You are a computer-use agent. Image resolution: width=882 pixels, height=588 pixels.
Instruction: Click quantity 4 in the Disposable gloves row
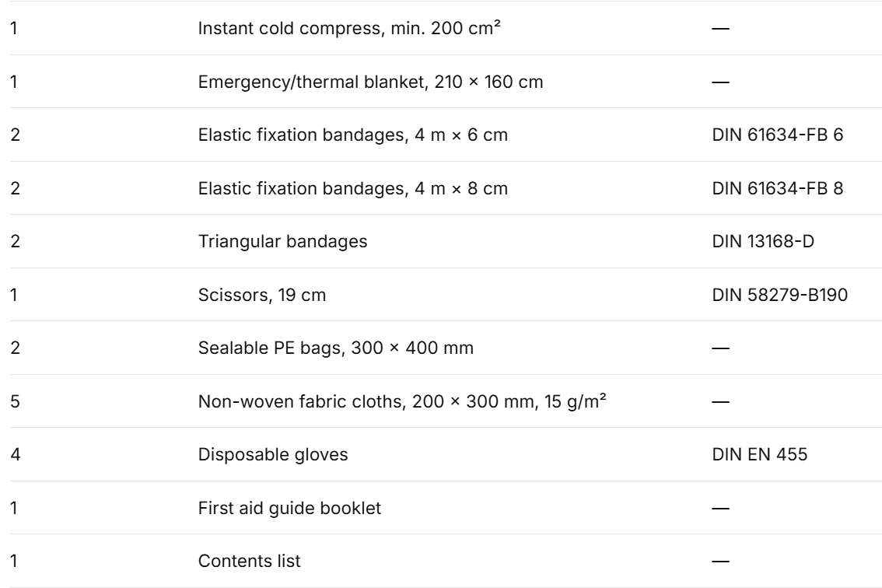pyautogui.click(x=16, y=454)
